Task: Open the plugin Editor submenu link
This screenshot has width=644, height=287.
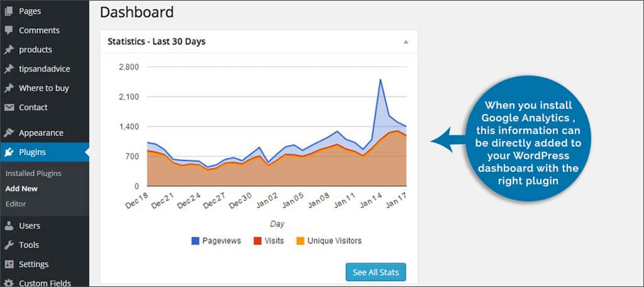Action: pos(16,204)
